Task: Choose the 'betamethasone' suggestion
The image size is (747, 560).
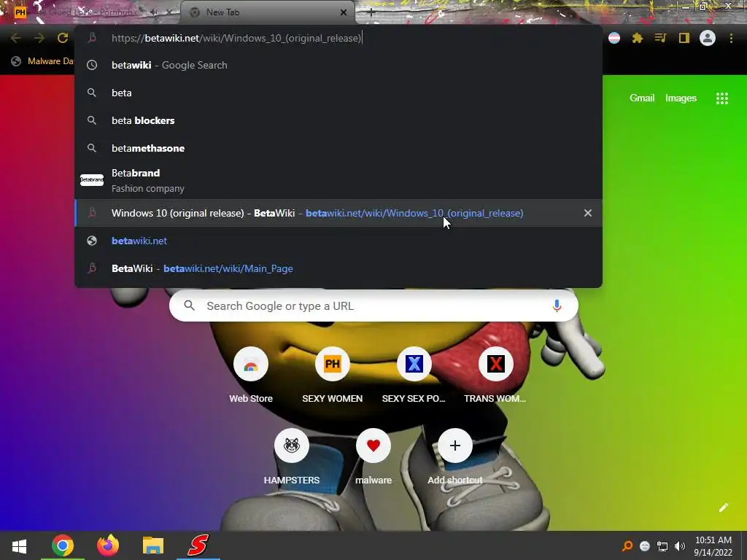Action: point(338,148)
